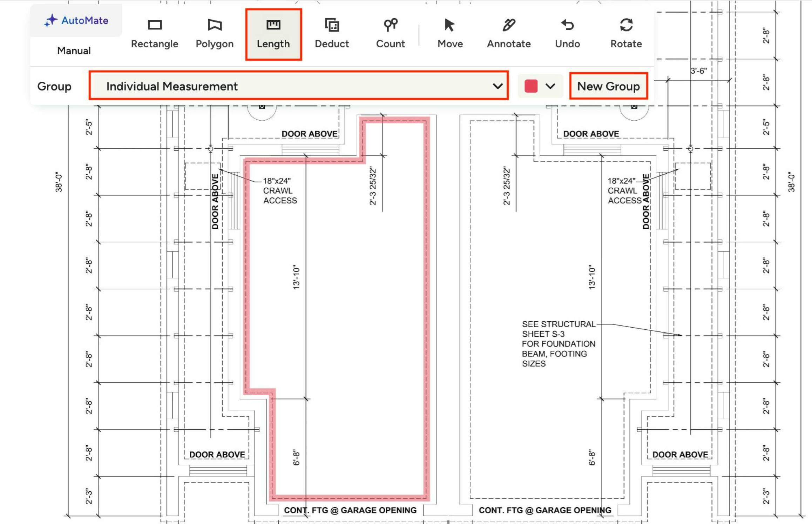Image resolution: width=812 pixels, height=524 pixels.
Task: Activate the Length measuring tool
Action: 273,34
